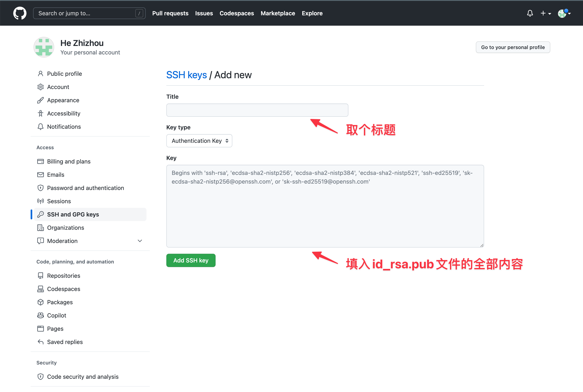The height and width of the screenshot is (392, 583).
Task: Focus the Key textarea field
Action: (x=325, y=206)
